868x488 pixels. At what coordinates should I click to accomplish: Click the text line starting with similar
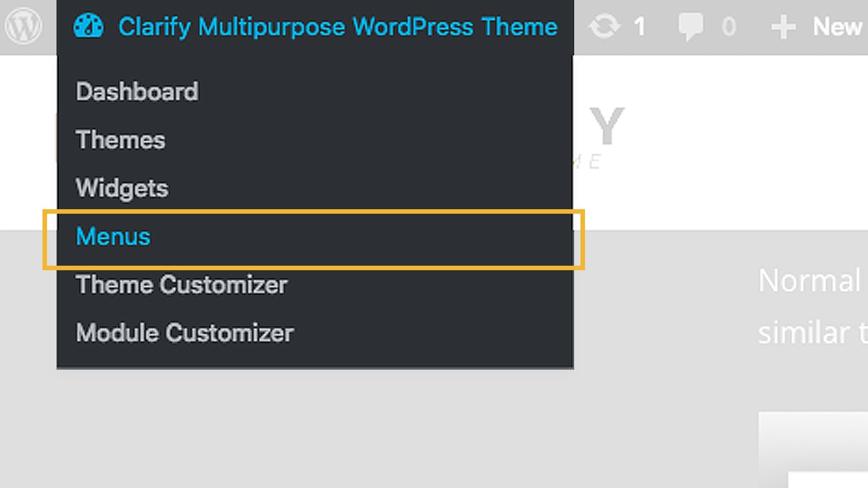click(813, 333)
